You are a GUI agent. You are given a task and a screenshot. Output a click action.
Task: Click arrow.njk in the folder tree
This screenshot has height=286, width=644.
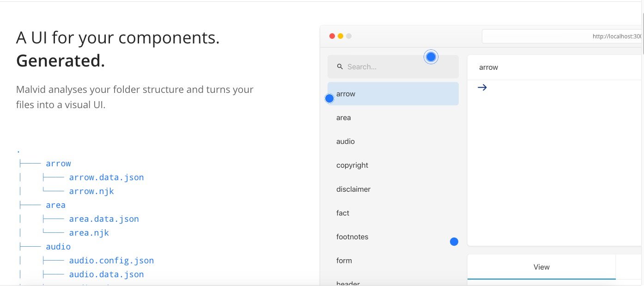click(91, 191)
